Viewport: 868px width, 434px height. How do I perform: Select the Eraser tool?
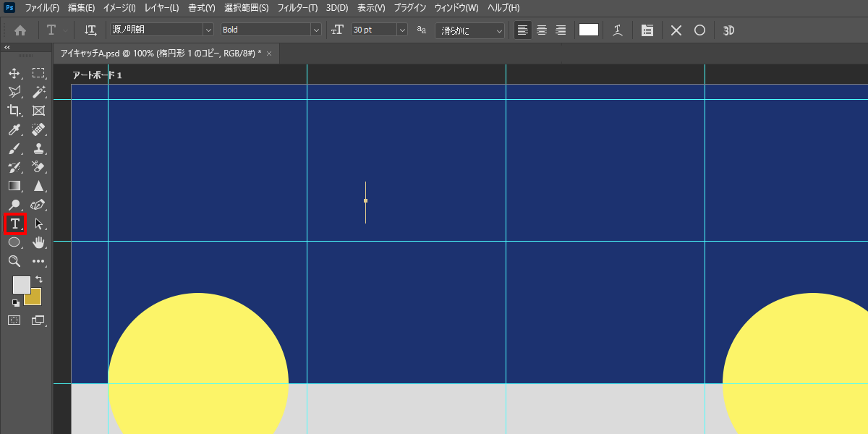click(x=38, y=167)
